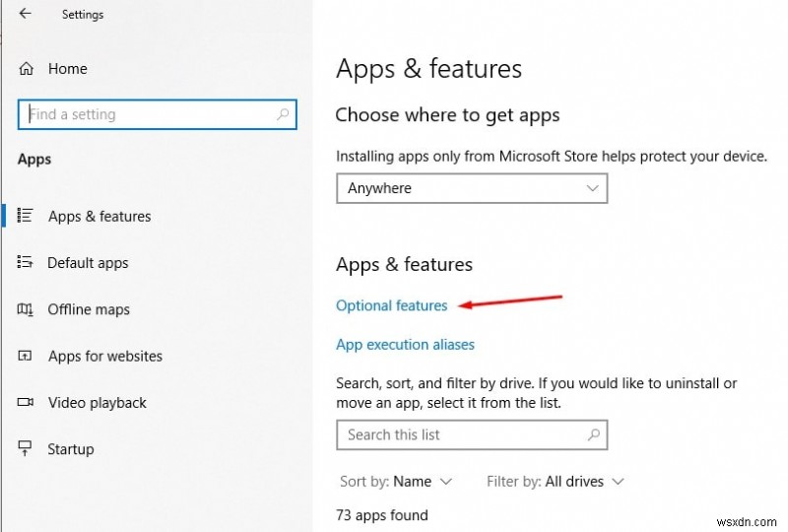Open the Optional features link

coord(391,305)
